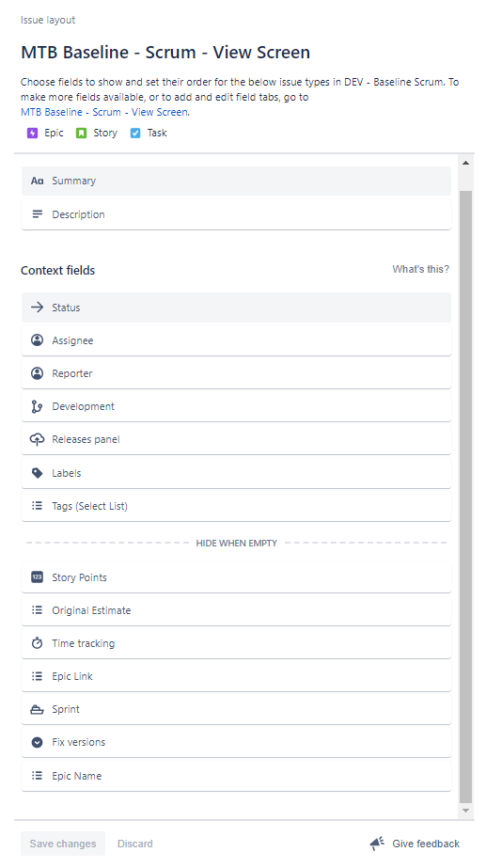Click the Summary text icon

coord(37,181)
